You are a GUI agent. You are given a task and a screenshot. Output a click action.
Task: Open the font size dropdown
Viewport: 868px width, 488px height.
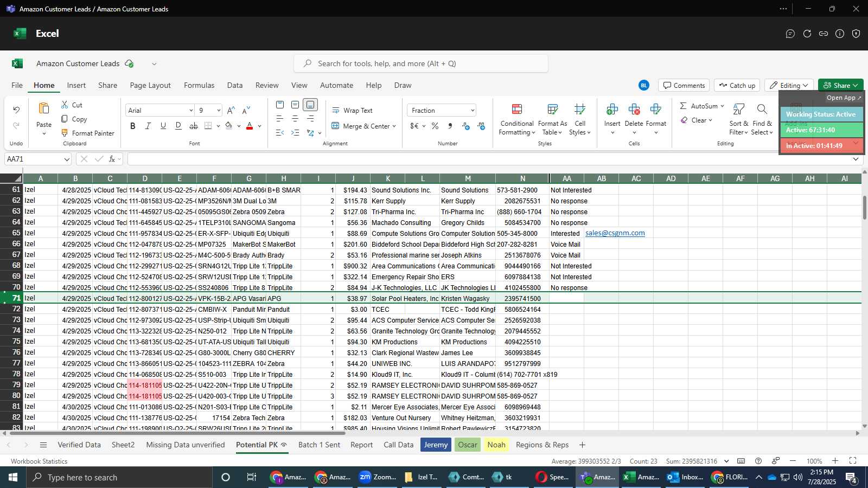219,110
